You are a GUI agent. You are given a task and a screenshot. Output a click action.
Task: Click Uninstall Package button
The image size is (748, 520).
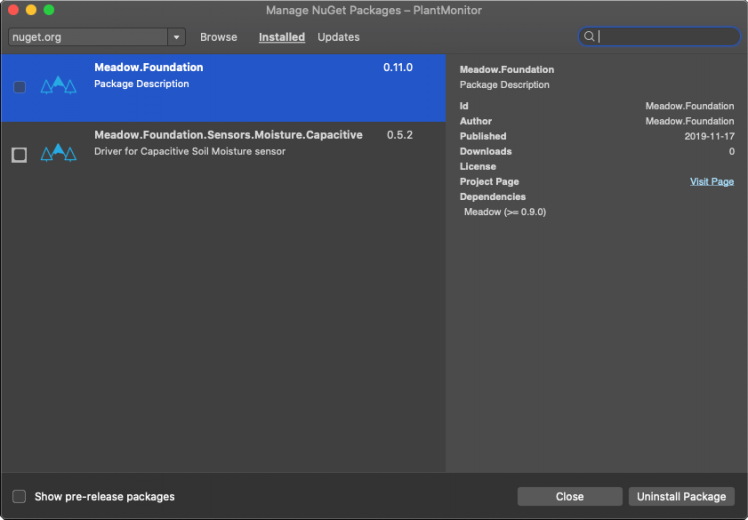point(681,497)
